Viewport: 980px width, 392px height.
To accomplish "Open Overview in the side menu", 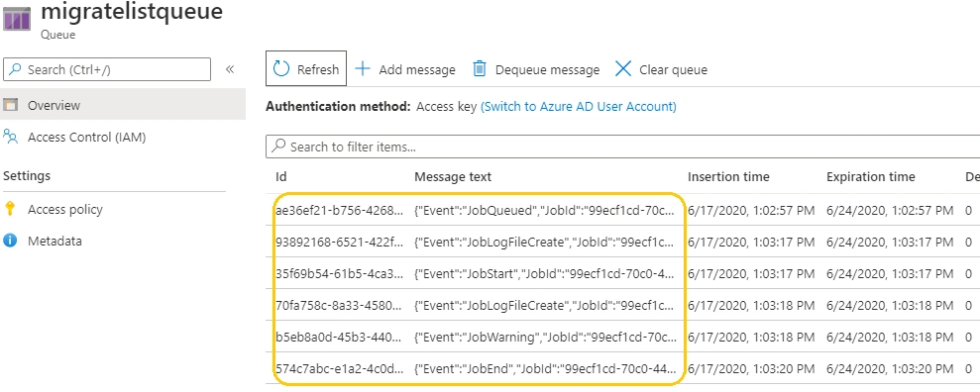I will pos(123,104).
